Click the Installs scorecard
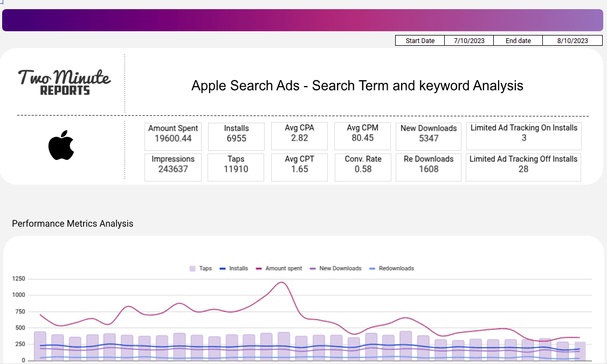 pos(236,136)
